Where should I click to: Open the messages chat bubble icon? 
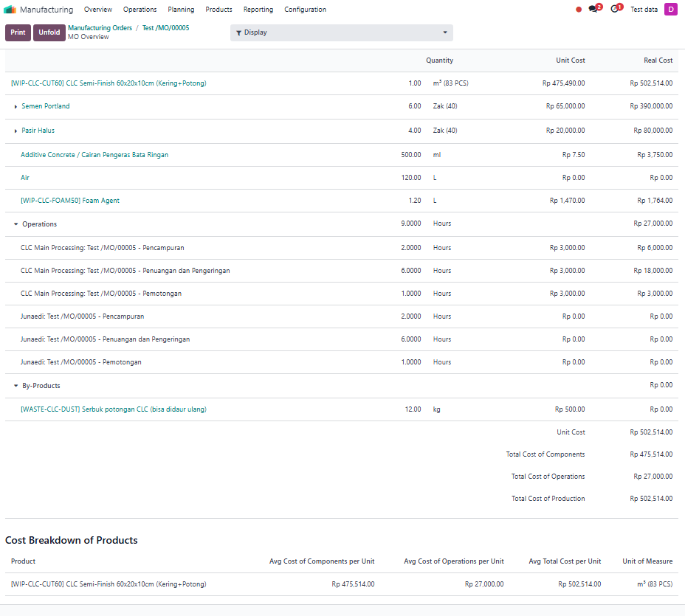(593, 9)
